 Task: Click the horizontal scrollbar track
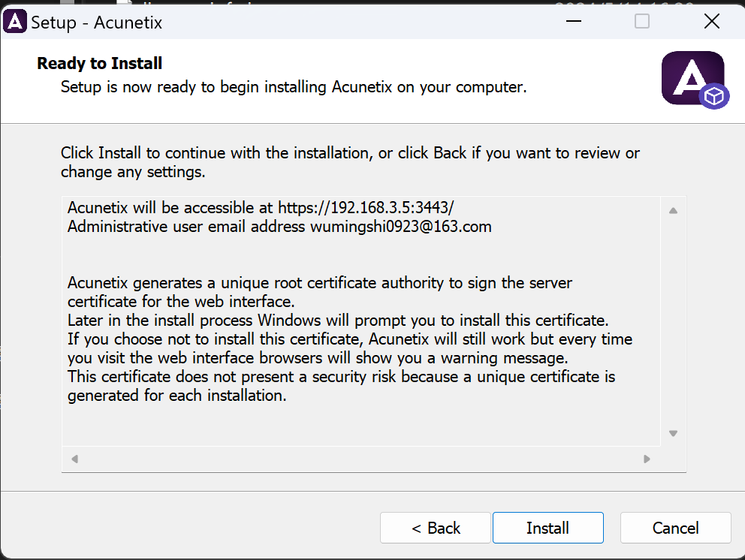click(x=360, y=458)
